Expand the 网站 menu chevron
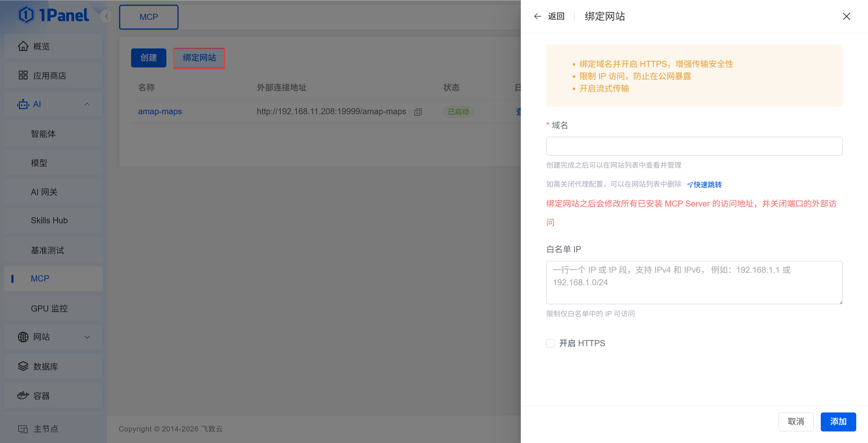 click(x=87, y=337)
